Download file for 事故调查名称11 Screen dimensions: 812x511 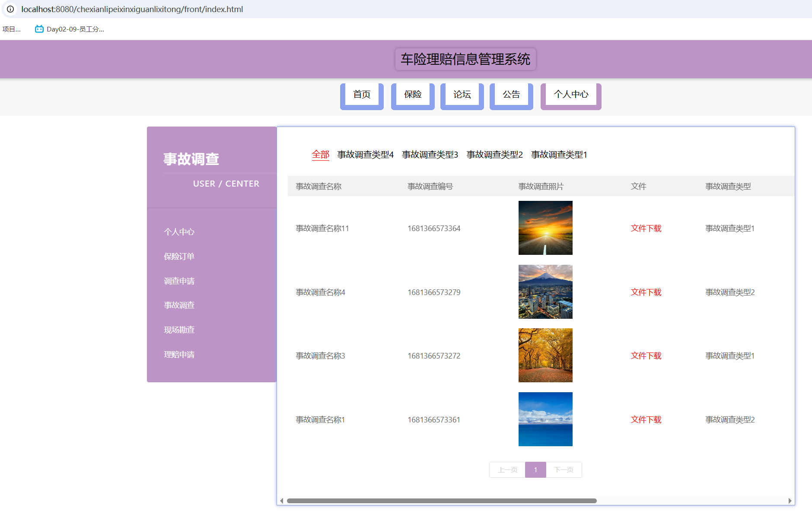click(646, 229)
